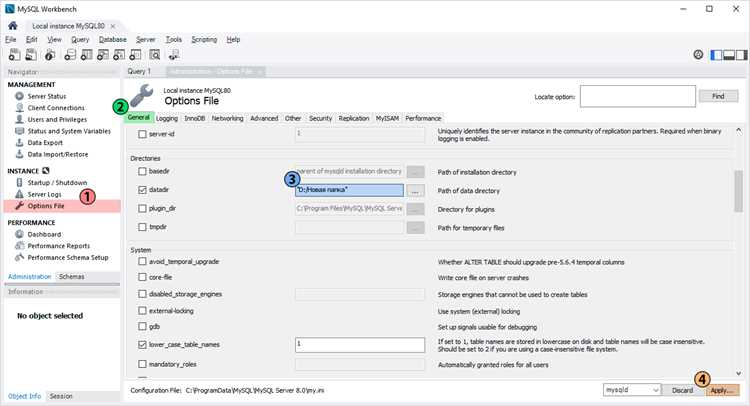Toggle the left sidebar panel icon
This screenshot has width=750, height=406.
[717, 55]
